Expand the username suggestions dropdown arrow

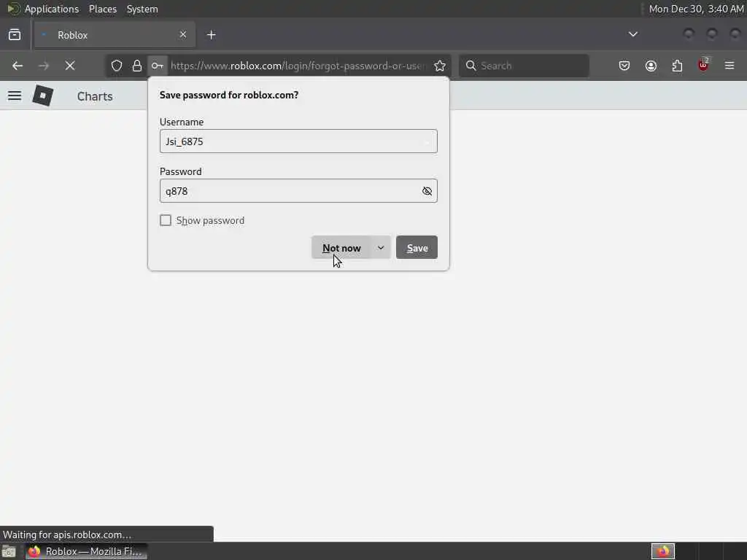(x=427, y=141)
